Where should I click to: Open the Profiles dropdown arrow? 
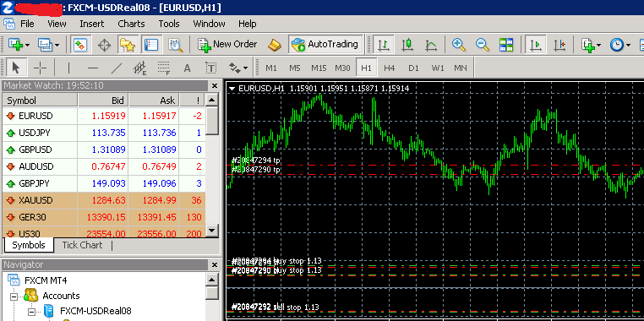tap(57, 45)
